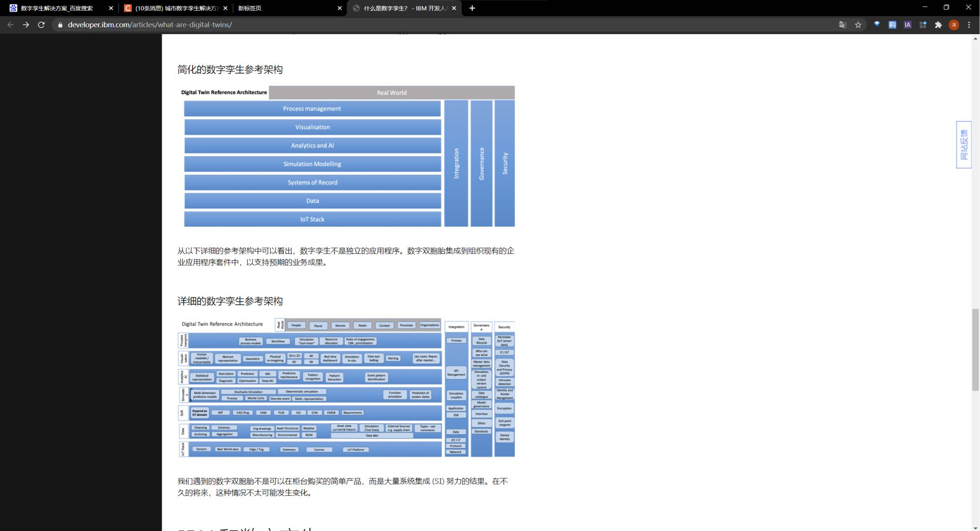The width and height of the screenshot is (980, 531).
Task: Click the detailed reference architecture diagram
Action: [346, 388]
